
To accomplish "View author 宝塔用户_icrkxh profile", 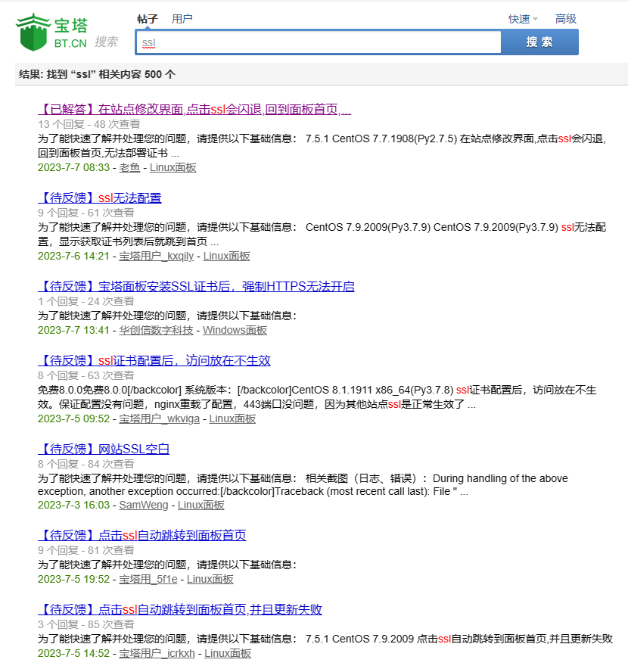I will coord(157,653).
